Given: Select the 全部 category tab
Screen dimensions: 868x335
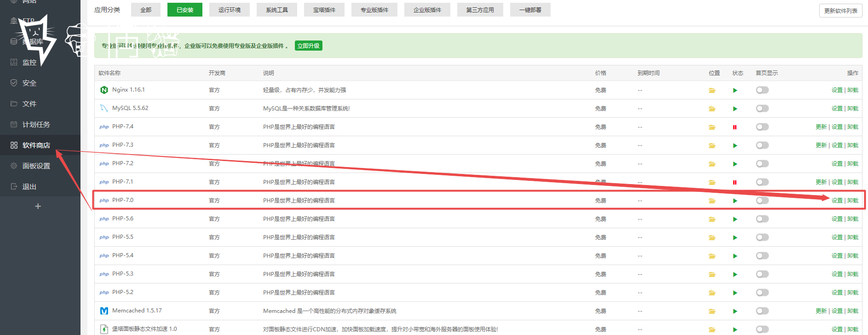Looking at the screenshot, I should [x=146, y=10].
